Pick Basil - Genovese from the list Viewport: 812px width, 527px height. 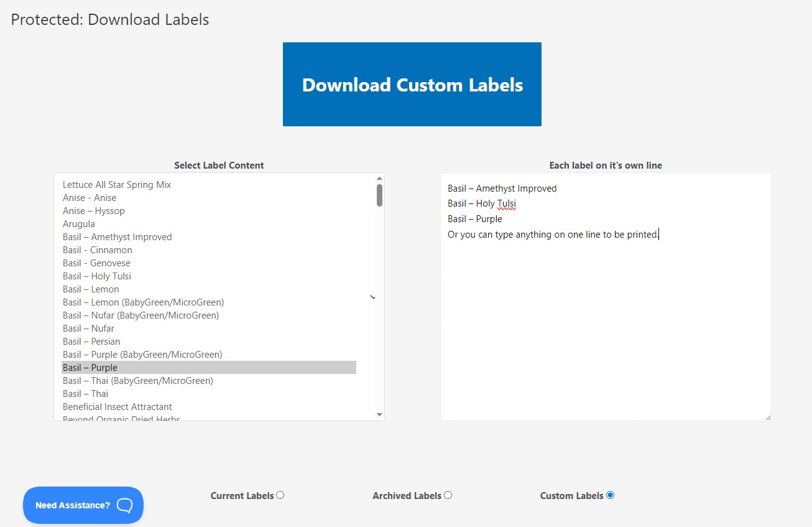point(96,263)
